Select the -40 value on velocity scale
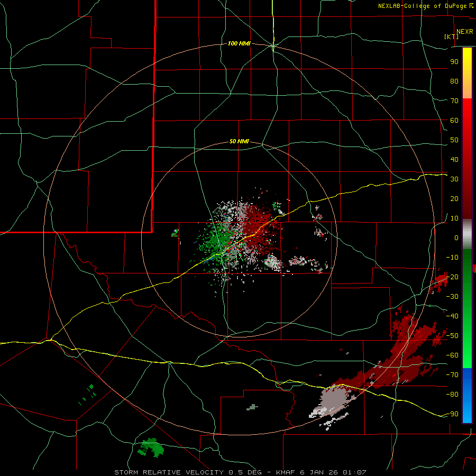Screen dimensions: 476x476 click(x=452, y=316)
